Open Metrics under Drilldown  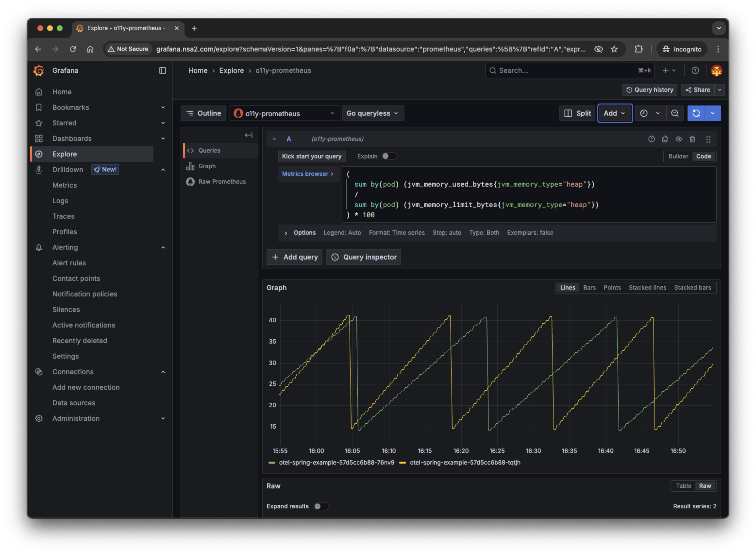(64, 185)
